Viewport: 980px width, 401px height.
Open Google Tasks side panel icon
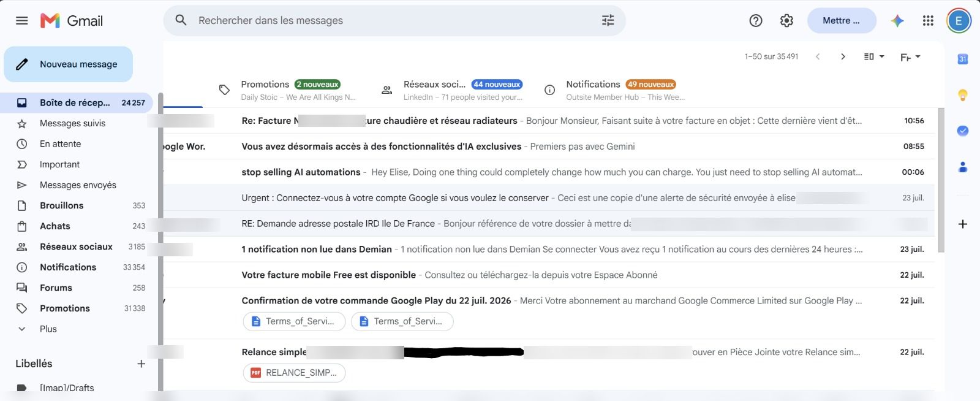(963, 131)
